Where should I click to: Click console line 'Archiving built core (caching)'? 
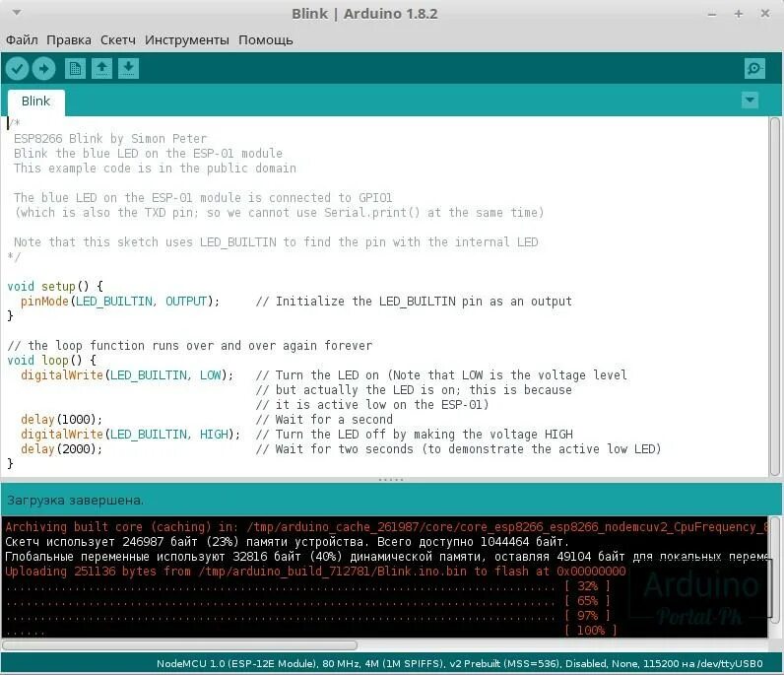pos(385,527)
